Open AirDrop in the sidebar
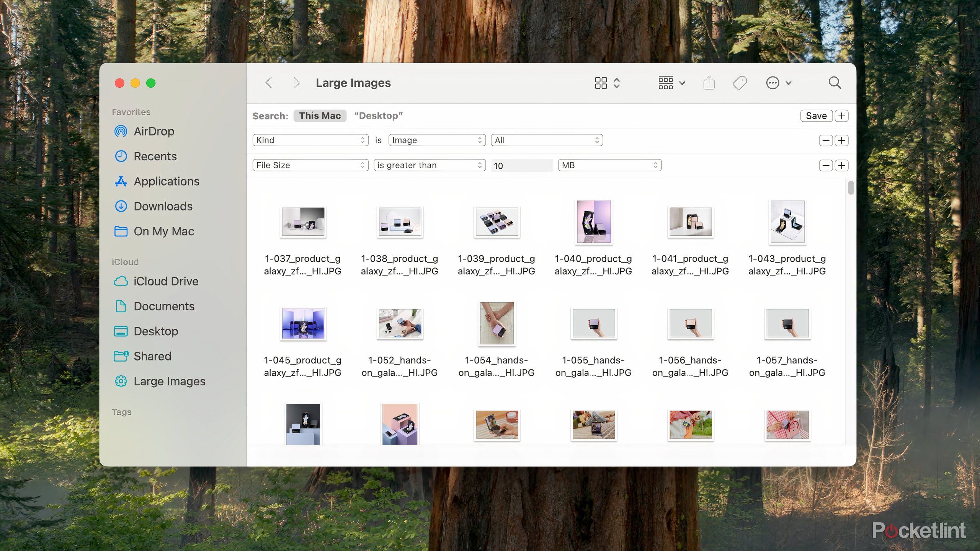This screenshot has height=551, width=980. coord(154,131)
